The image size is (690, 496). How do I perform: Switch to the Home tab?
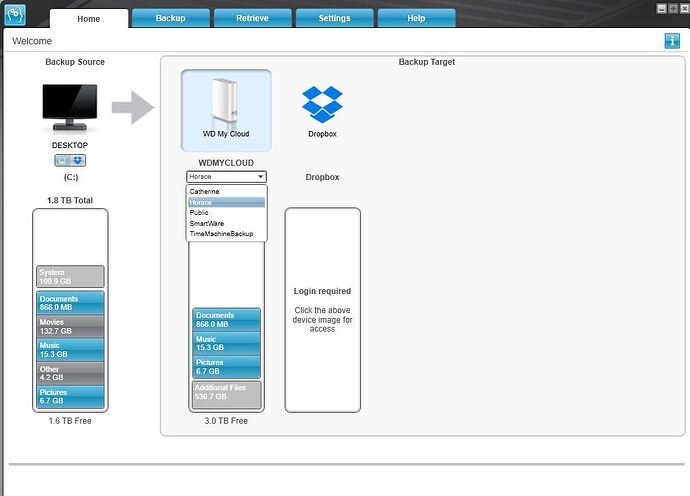pyautogui.click(x=88, y=18)
